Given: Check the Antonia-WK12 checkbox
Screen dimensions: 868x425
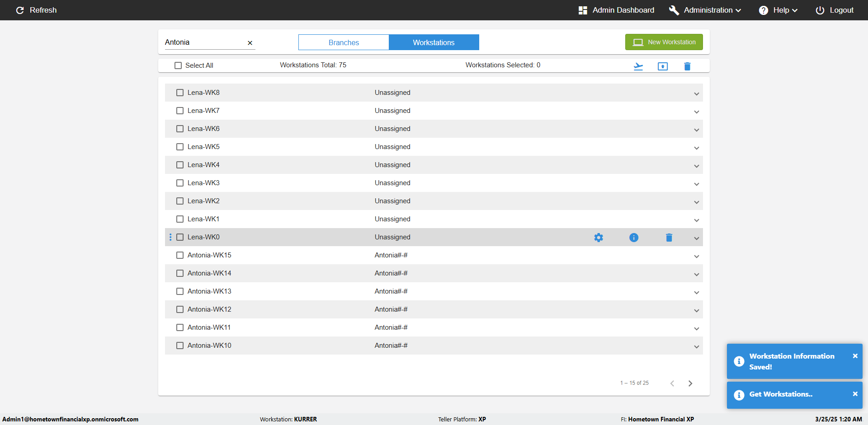Looking at the screenshot, I should (180, 309).
